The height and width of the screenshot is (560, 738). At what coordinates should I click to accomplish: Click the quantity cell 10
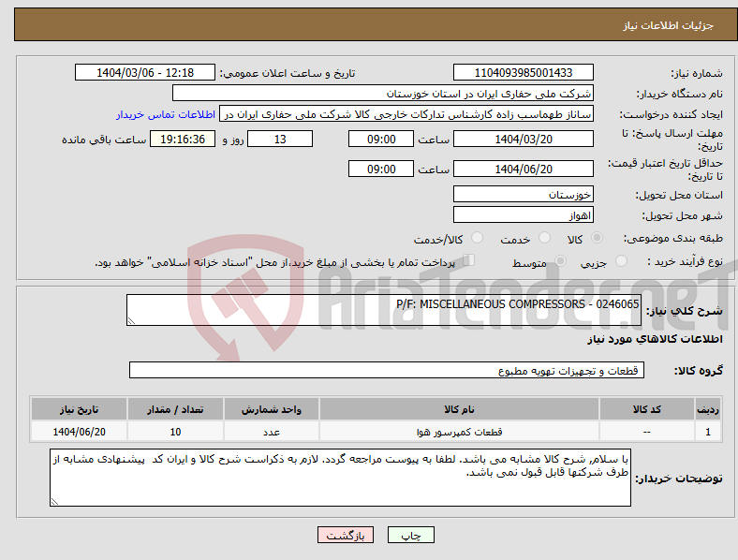point(175,432)
